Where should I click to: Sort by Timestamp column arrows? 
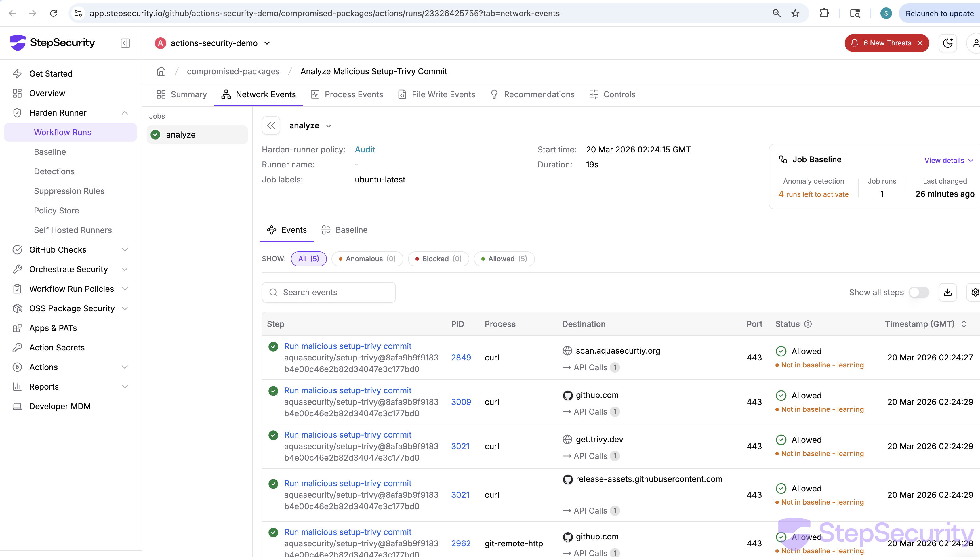tap(964, 324)
